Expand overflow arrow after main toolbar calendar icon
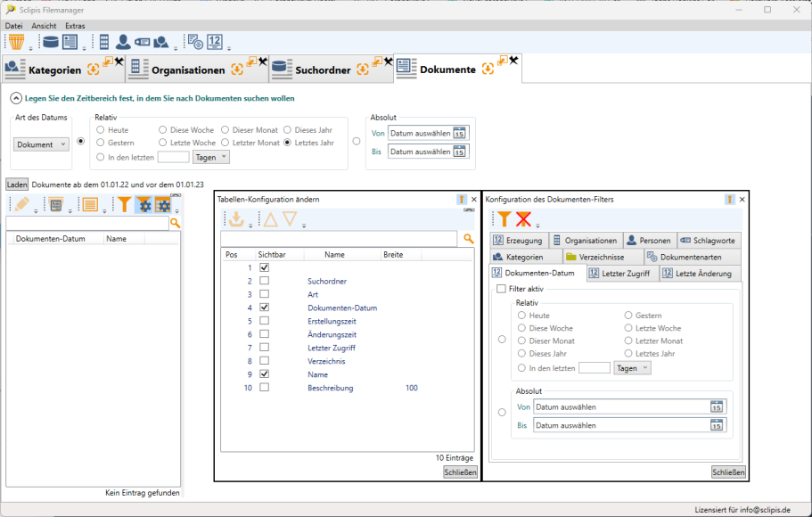The image size is (812, 517). pyautogui.click(x=229, y=48)
